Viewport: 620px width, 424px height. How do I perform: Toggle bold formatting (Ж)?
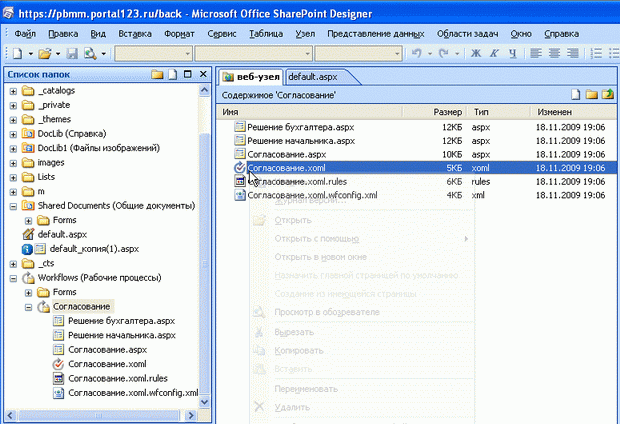[x=476, y=53]
